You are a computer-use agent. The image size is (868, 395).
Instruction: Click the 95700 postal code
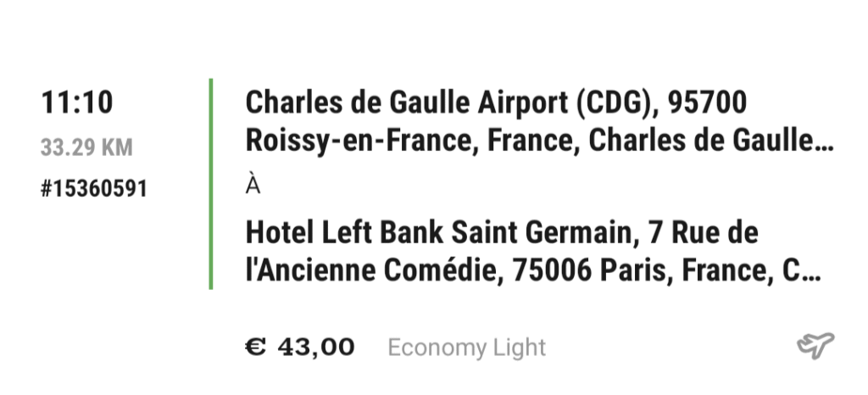tap(707, 103)
